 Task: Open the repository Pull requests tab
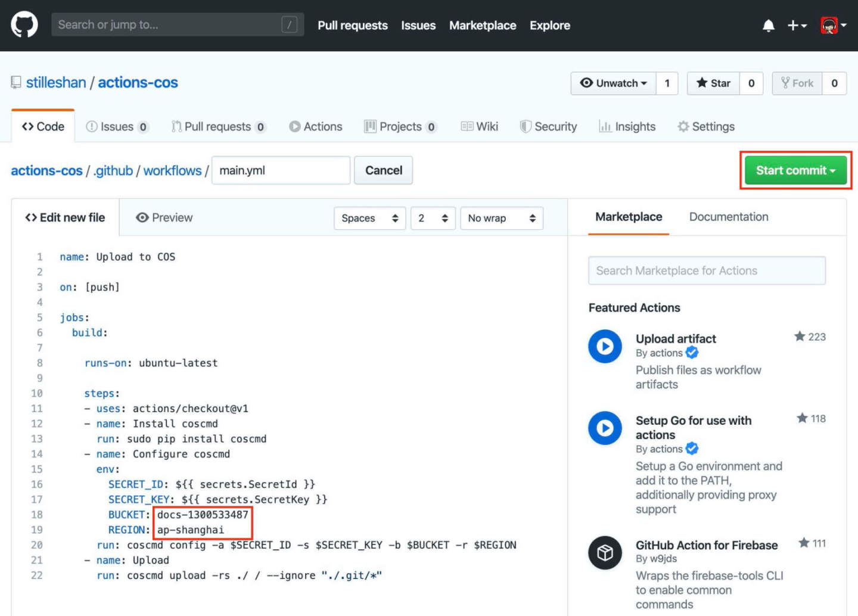point(218,126)
